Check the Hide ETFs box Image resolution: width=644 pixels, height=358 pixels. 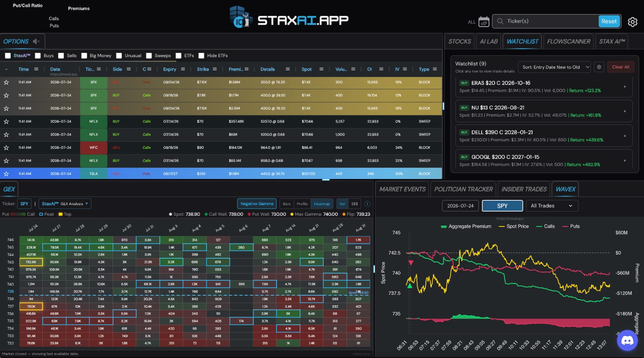tap(201, 56)
